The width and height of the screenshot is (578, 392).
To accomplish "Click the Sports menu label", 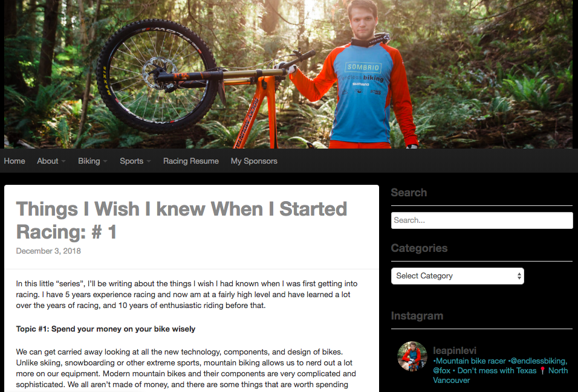I will tap(131, 161).
